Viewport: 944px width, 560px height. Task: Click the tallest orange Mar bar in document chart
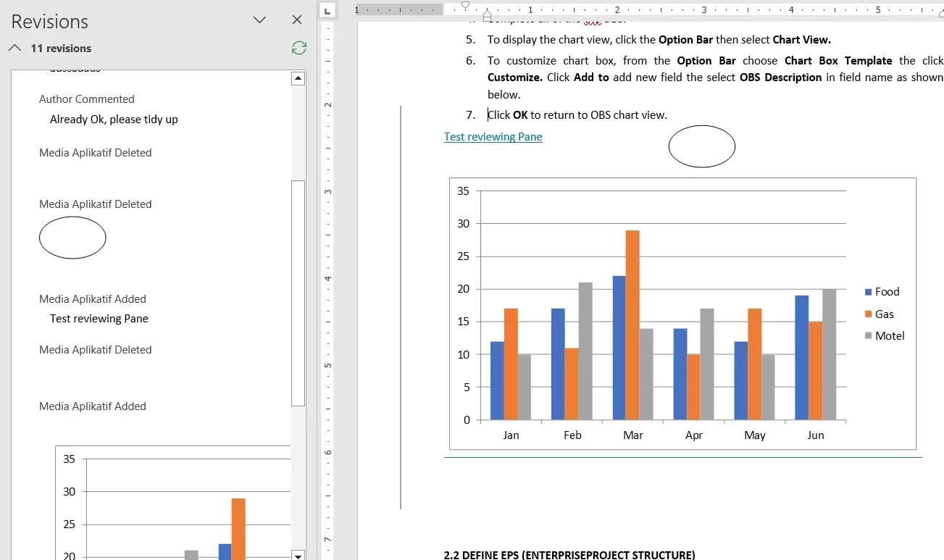632,325
